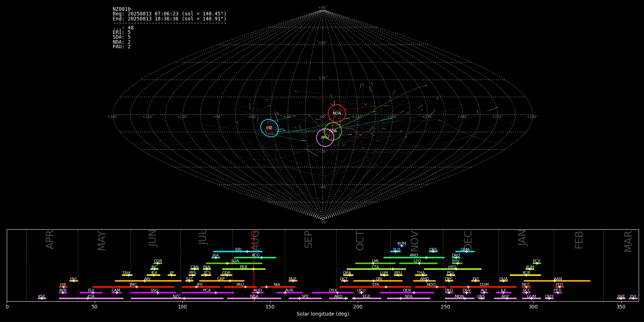Viewport: 644px width, 322px height.
Task: Click the red PAU shower bar in timeline
Action: click(240, 287)
